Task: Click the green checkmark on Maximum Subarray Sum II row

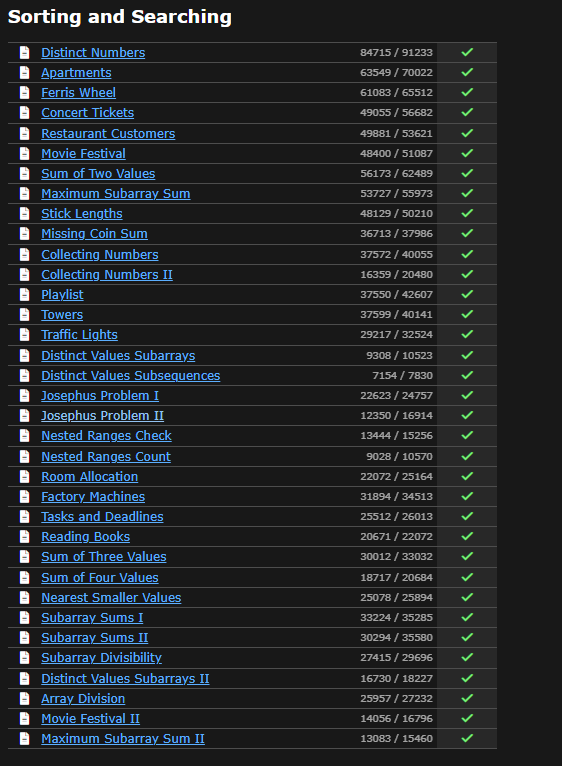Action: coord(467,738)
